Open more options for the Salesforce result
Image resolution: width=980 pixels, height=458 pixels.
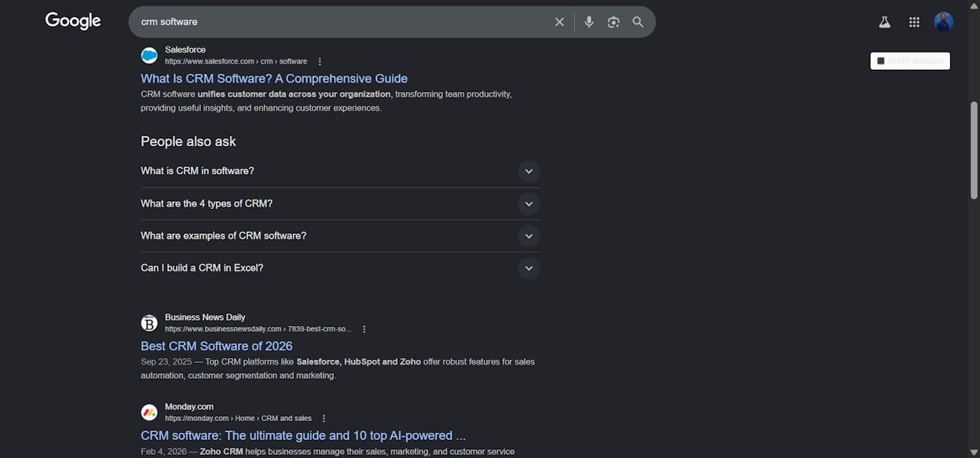(320, 61)
